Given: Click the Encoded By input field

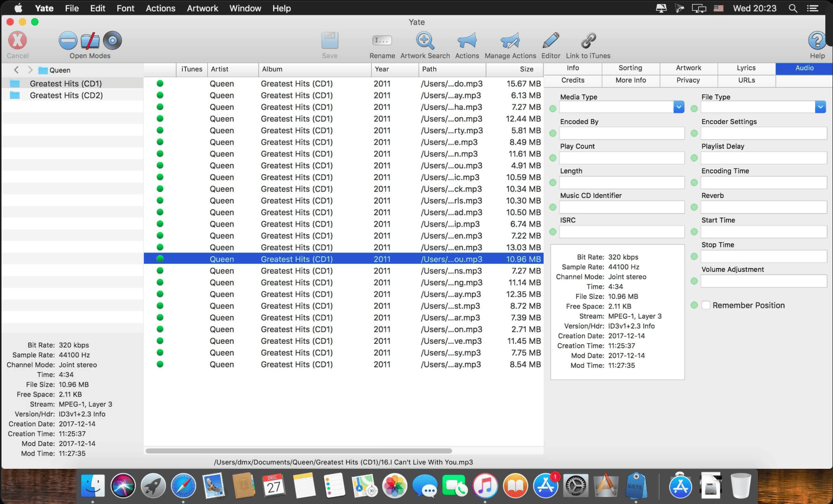Looking at the screenshot, I should pyautogui.click(x=622, y=133).
